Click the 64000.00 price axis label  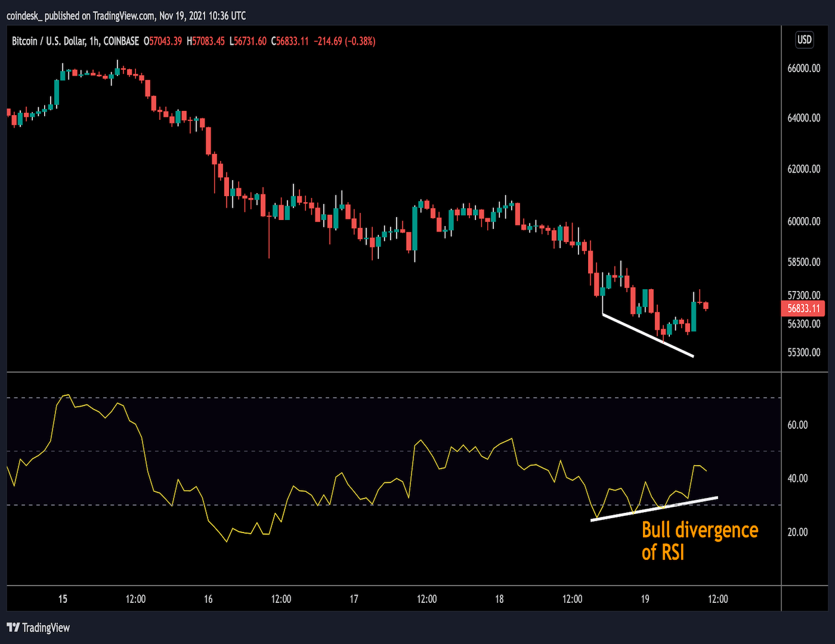click(x=803, y=118)
